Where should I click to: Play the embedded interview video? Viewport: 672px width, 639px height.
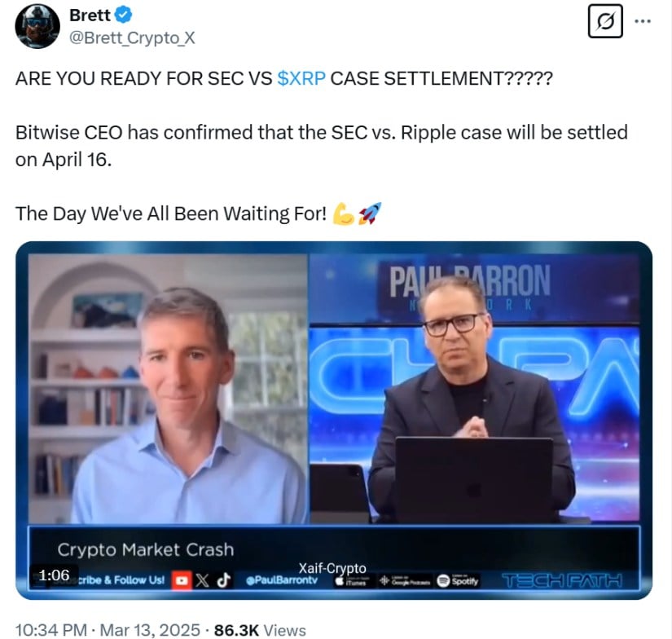pos(334,421)
